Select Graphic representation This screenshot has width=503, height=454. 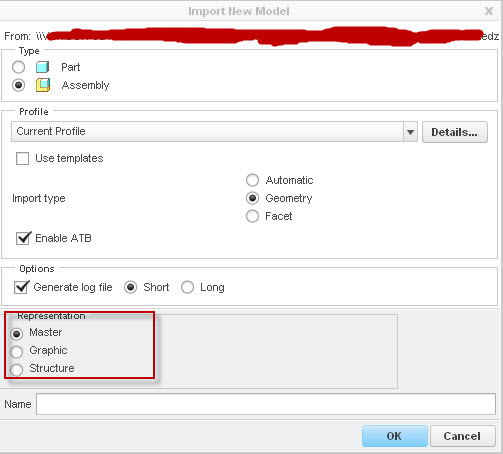16,351
